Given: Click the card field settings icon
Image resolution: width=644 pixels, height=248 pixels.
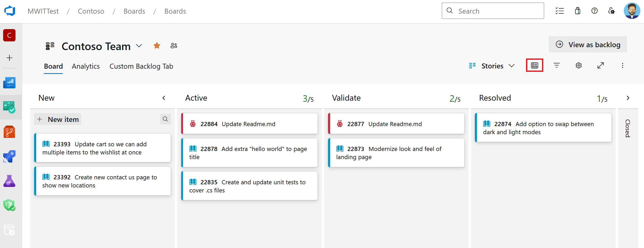Looking at the screenshot, I should [x=534, y=66].
